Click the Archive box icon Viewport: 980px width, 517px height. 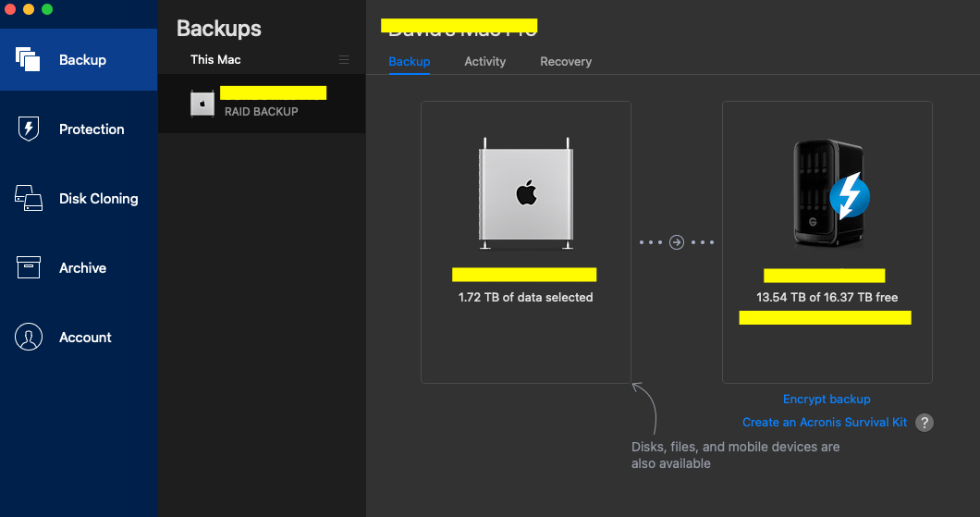point(28,267)
